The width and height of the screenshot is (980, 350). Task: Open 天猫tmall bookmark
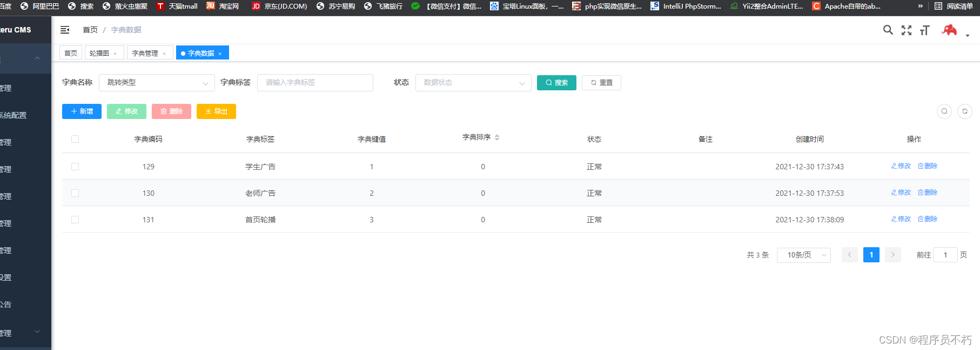pos(177,6)
